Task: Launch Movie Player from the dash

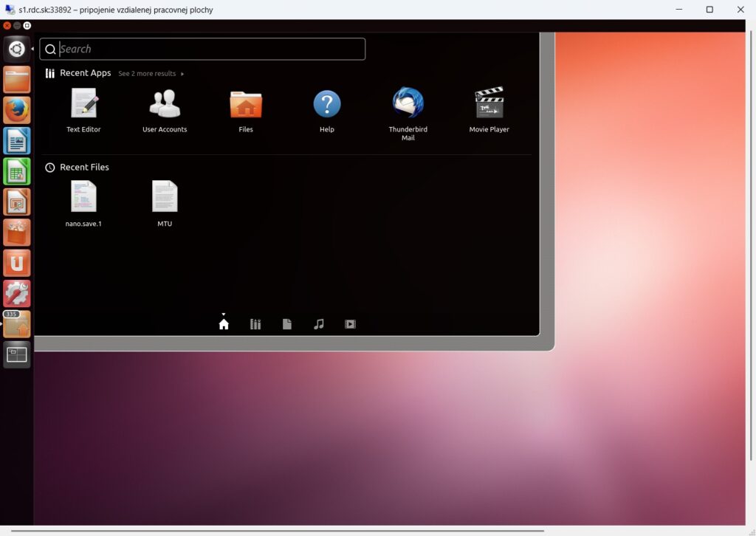Action: (489, 103)
